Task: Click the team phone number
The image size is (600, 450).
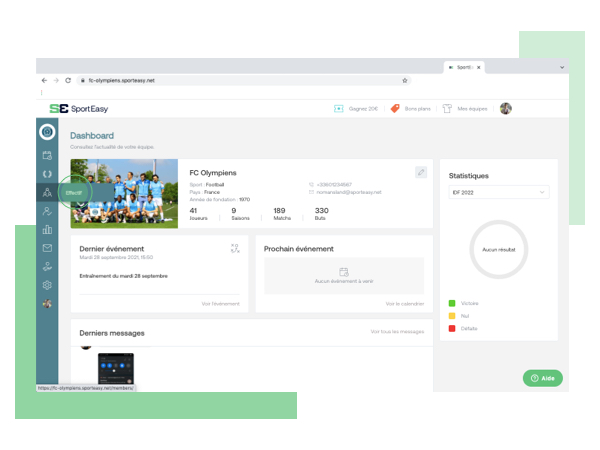Action: tap(334, 185)
